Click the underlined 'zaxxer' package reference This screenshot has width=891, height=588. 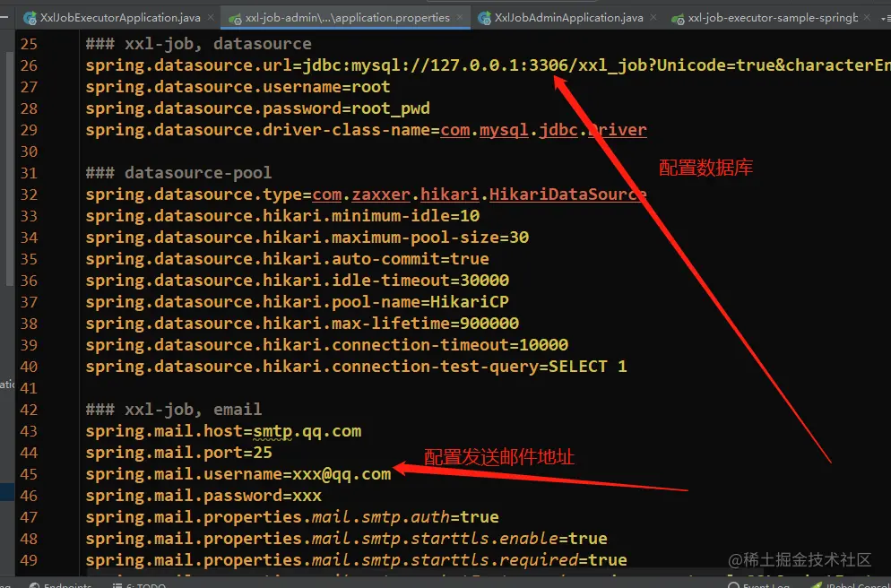381,195
